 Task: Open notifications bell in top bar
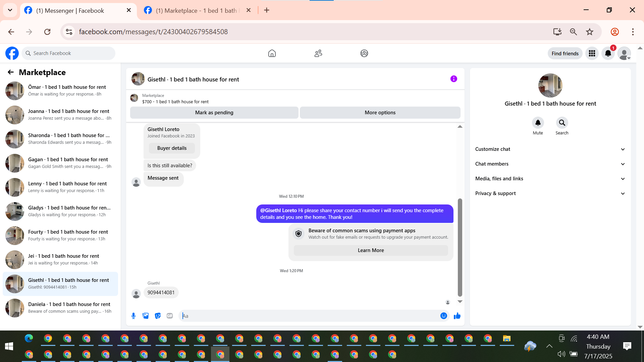coord(608,53)
